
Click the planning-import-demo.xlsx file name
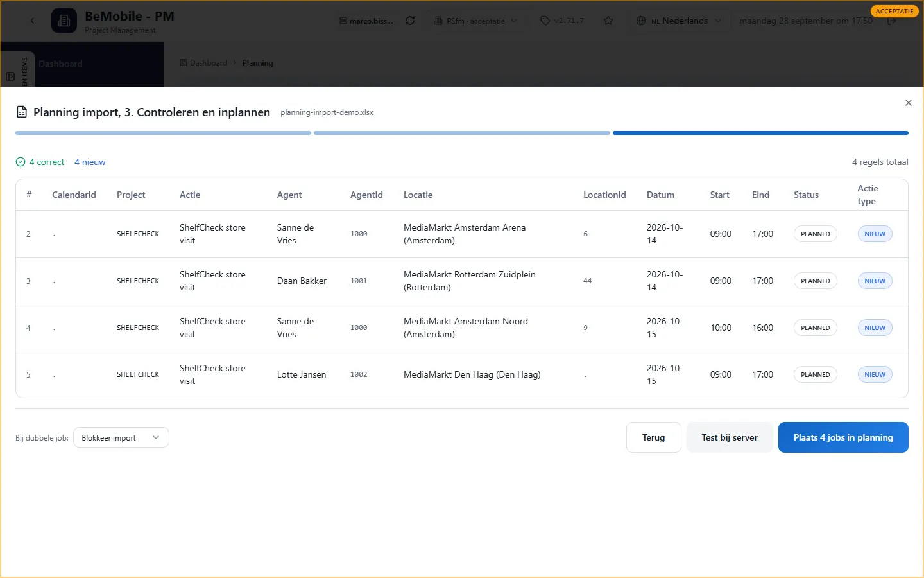[327, 112]
